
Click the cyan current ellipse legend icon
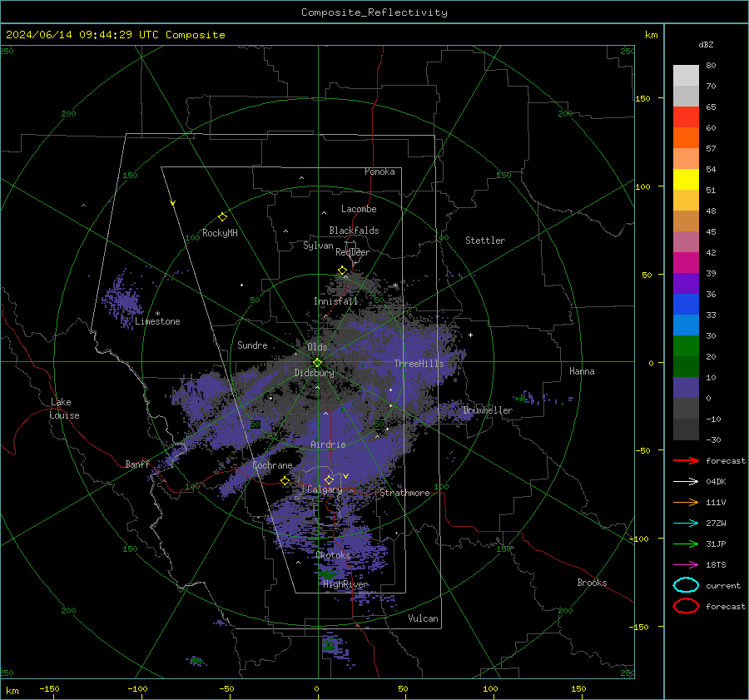point(686,585)
